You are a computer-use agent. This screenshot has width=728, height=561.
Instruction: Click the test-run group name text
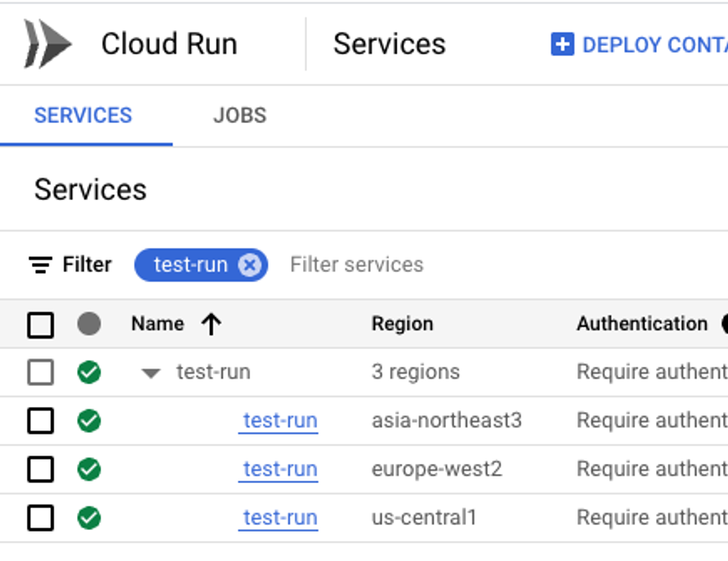(x=213, y=372)
